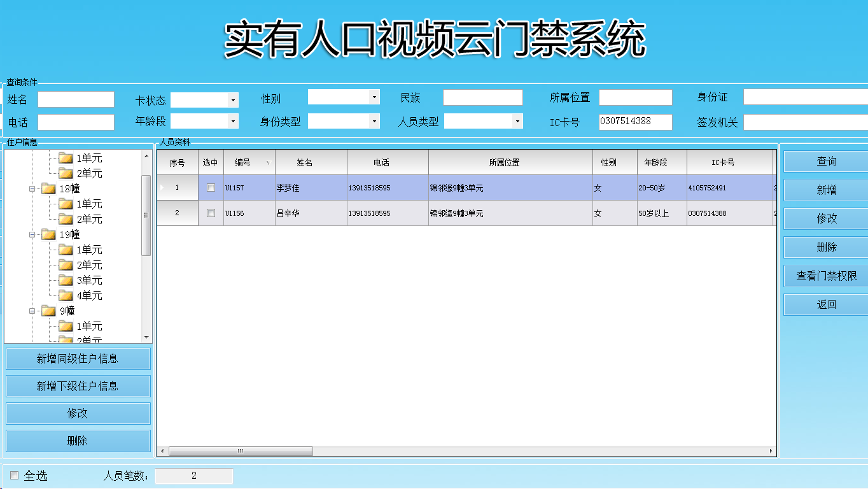Click the folder icon beside 9幢

(49, 311)
